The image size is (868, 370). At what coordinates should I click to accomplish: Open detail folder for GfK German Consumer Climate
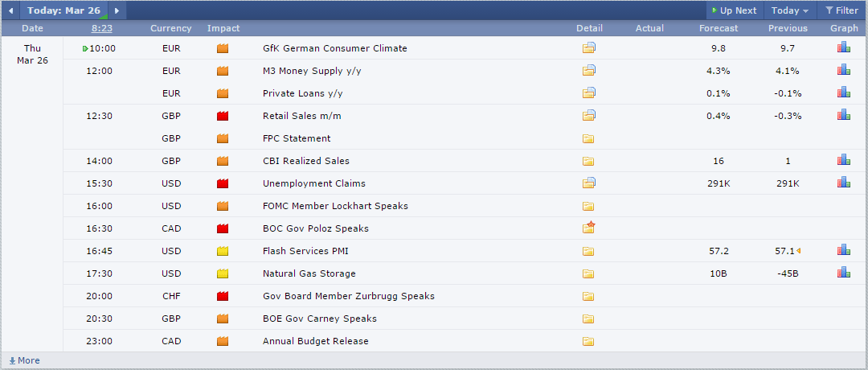pos(588,48)
